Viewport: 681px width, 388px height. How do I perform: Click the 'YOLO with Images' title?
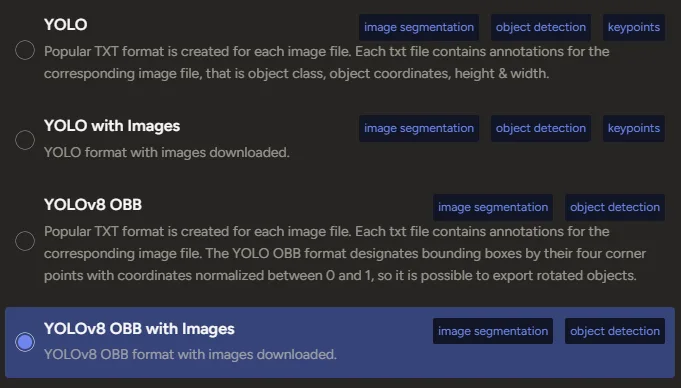click(x=112, y=126)
